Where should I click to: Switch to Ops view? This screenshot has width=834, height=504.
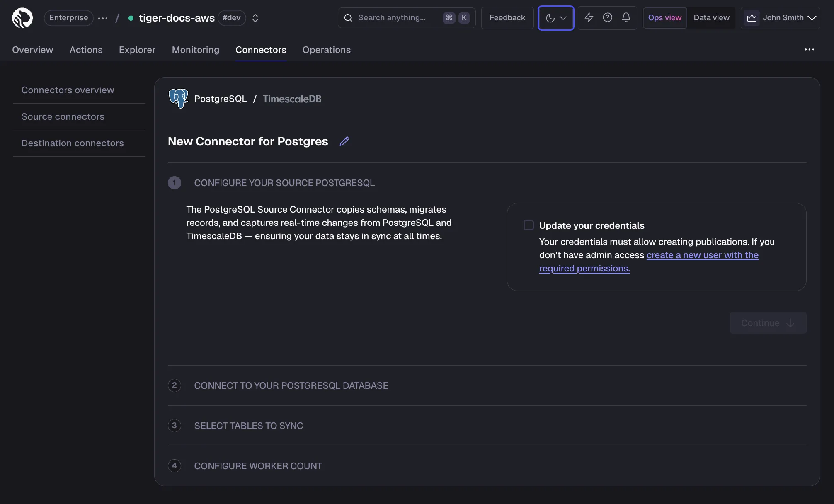pyautogui.click(x=665, y=18)
